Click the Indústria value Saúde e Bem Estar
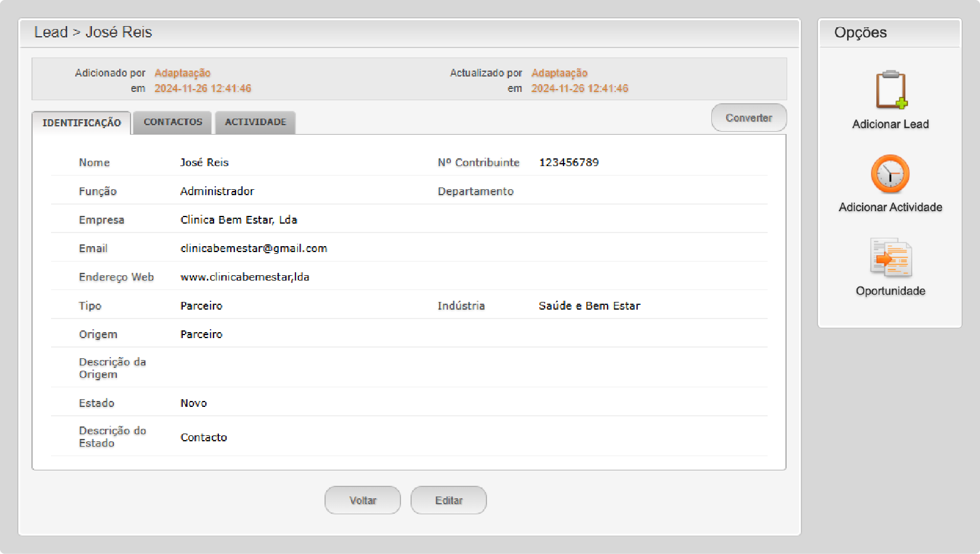Viewport: 980px width, 554px height. [589, 306]
